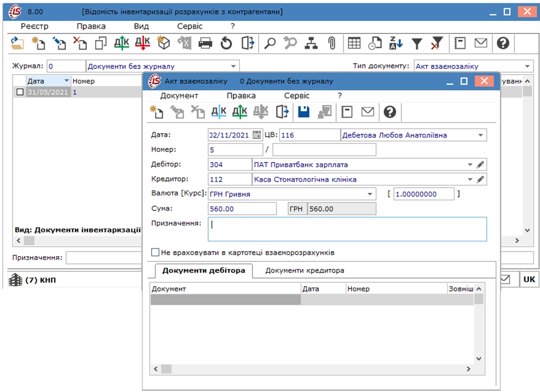Viewport: 540px width, 392px height.
Task: Expand the Журнал 'Документи без журналу' dropdown
Action: (x=233, y=66)
